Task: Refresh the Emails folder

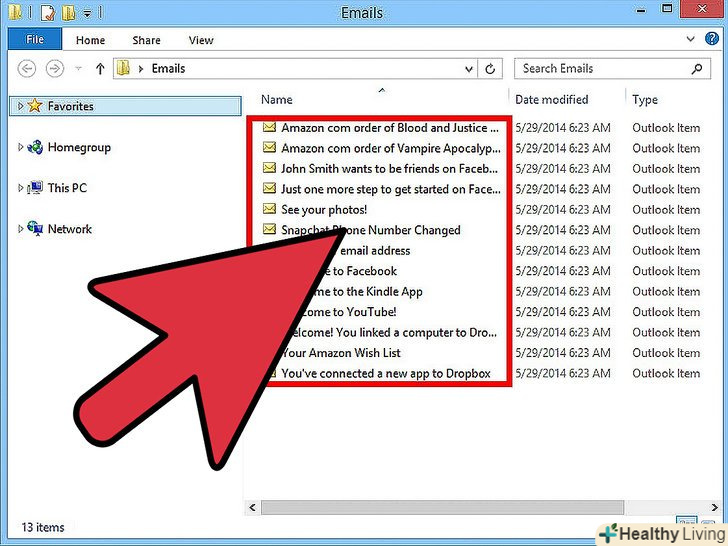Action: click(x=490, y=69)
